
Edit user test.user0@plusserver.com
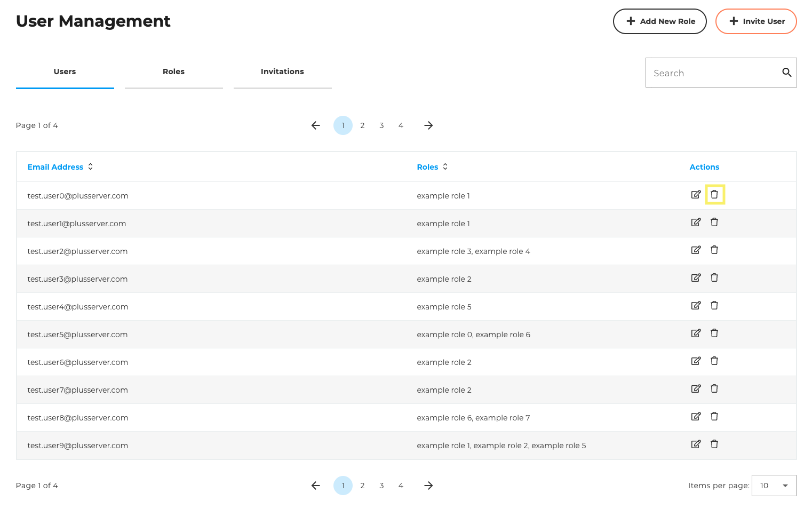point(696,195)
